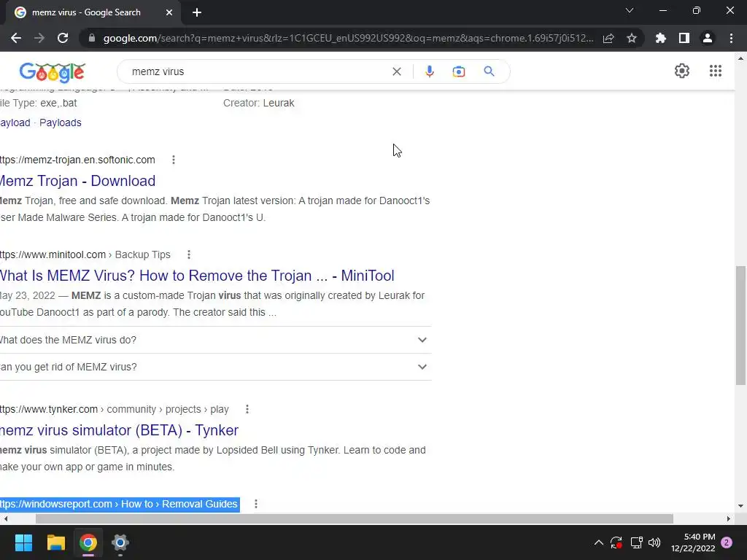The height and width of the screenshot is (560, 747).
Task: Click the Google holiday logo
Action: tap(53, 72)
